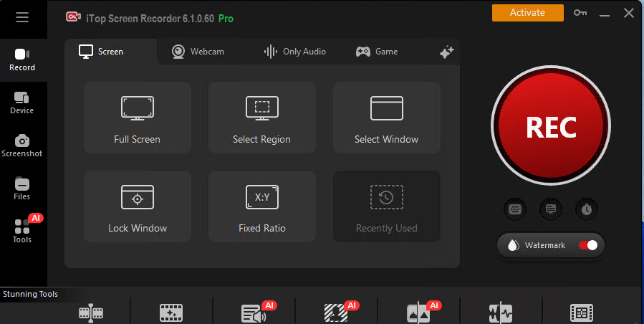The width and height of the screenshot is (644, 324).
Task: Toggle the Watermark switch off
Action: 588,245
